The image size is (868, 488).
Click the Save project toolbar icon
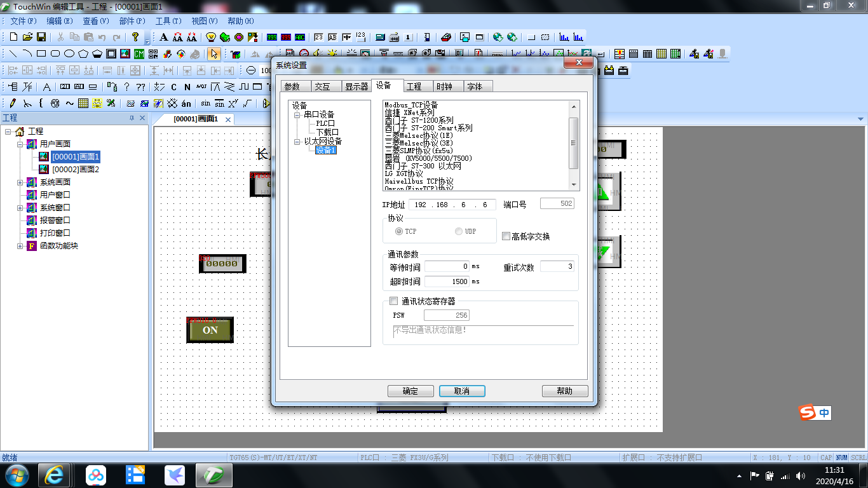point(41,37)
